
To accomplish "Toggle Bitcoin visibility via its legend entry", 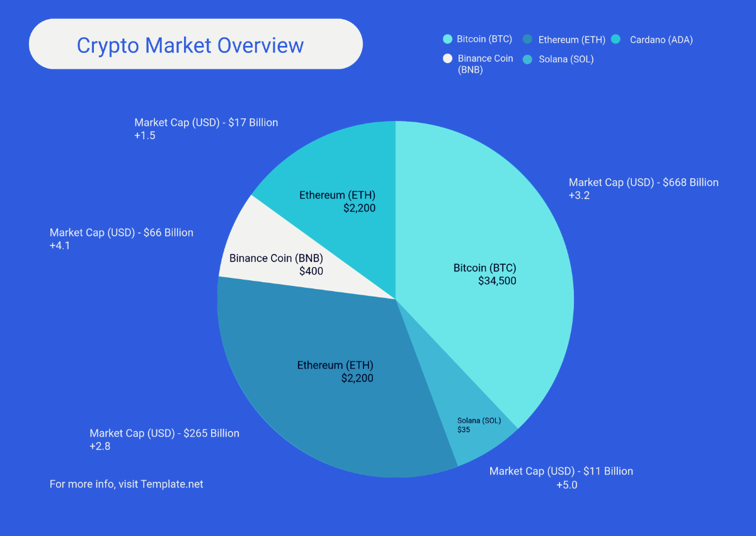I will click(x=477, y=38).
